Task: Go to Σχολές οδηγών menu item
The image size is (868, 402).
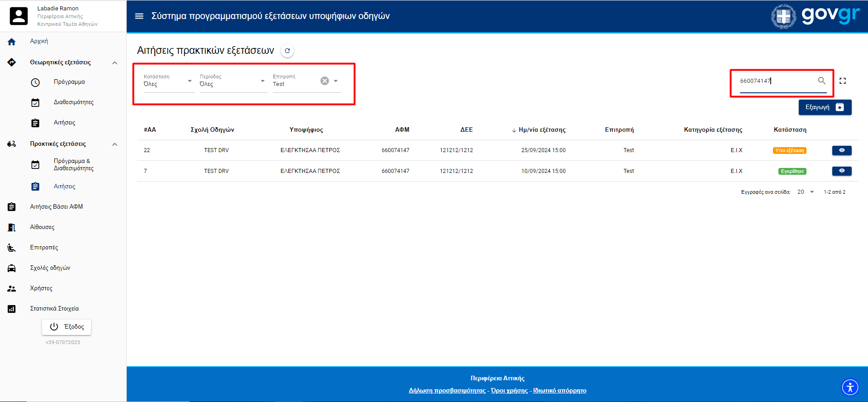Action: click(50, 268)
